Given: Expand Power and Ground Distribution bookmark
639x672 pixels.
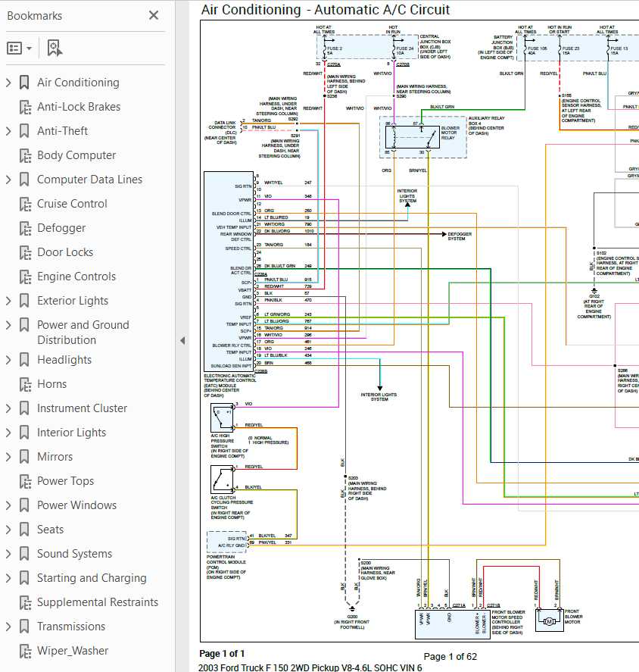Looking at the screenshot, I should click(x=8, y=325).
